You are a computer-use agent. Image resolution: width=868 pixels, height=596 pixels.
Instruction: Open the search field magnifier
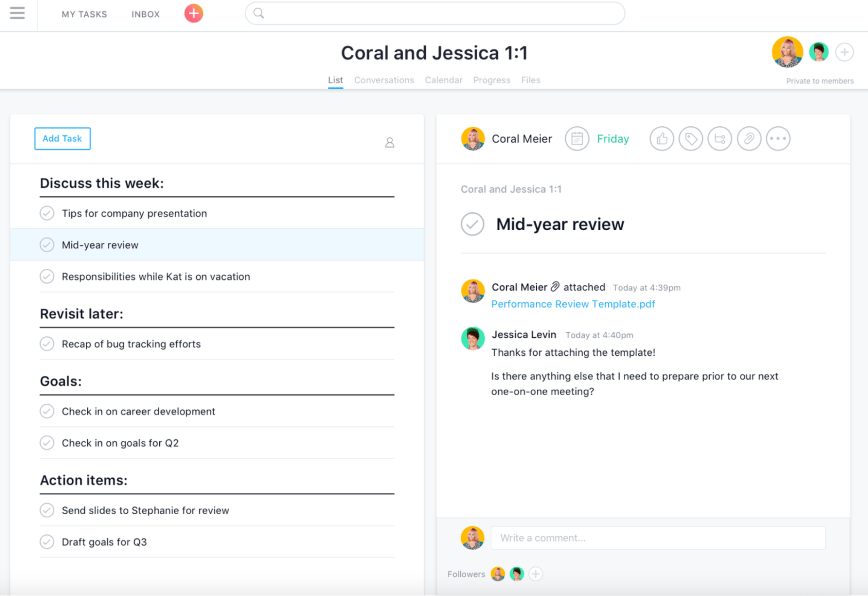click(259, 13)
